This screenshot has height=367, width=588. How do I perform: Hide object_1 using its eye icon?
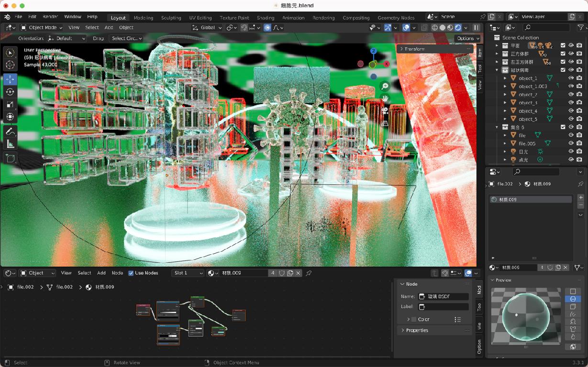[x=571, y=78]
